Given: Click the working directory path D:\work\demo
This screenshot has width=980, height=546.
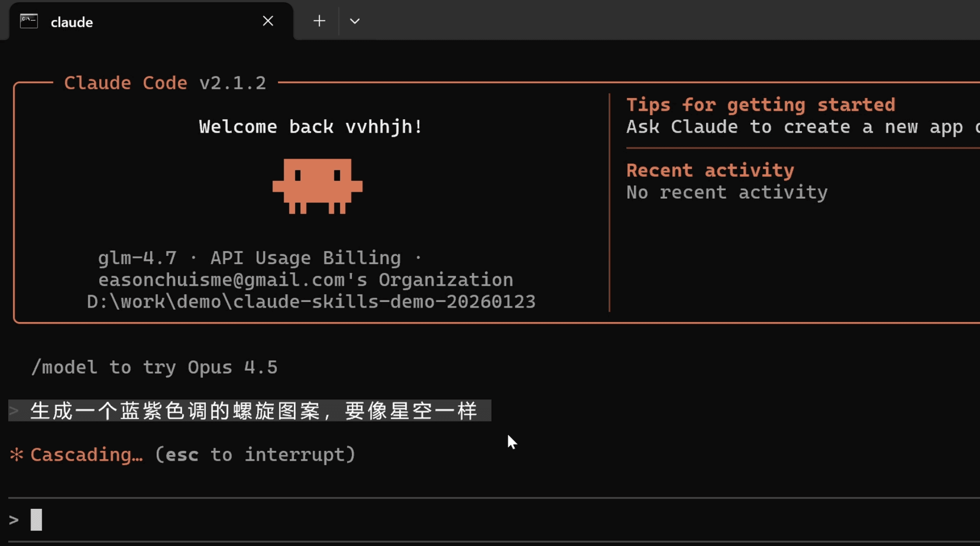Looking at the screenshot, I should 311,302.
